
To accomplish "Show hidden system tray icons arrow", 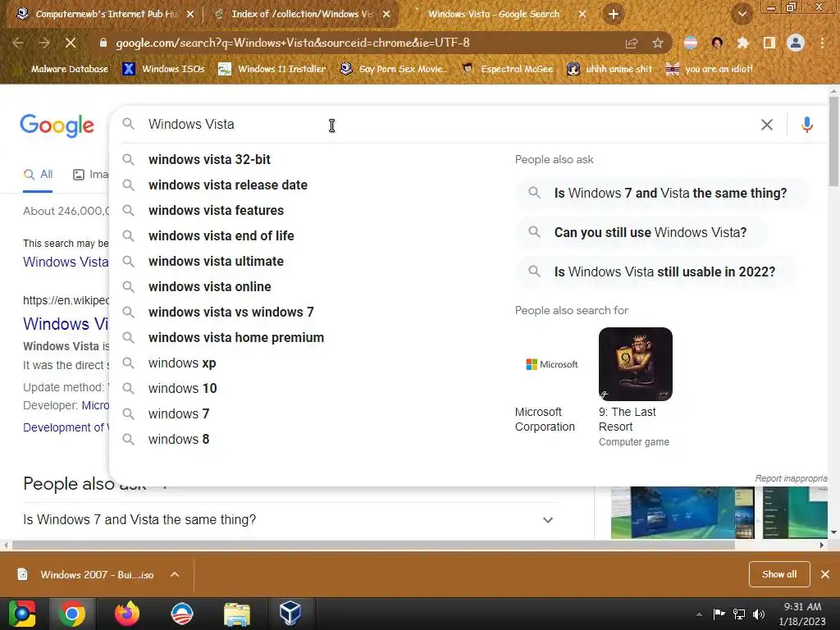I will (699, 614).
